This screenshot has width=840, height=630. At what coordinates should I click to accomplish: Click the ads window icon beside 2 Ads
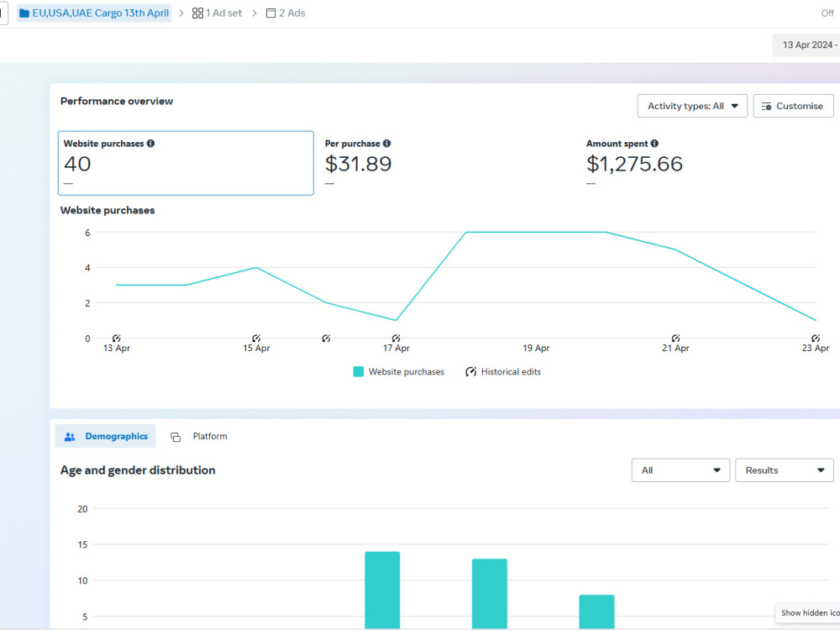[x=271, y=13]
